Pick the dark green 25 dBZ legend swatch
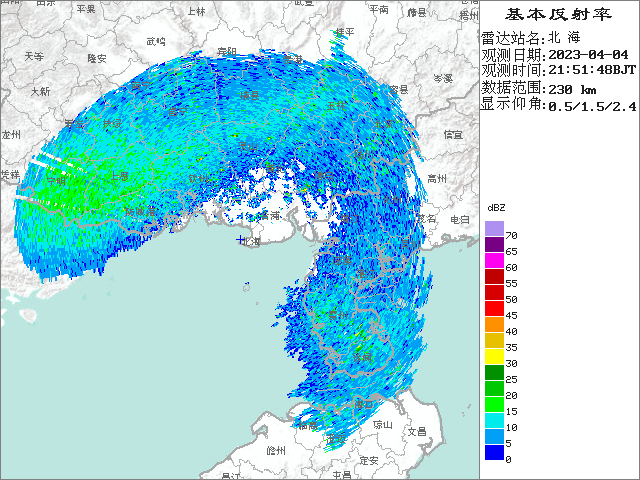This screenshot has height=480, width=640. (x=494, y=372)
